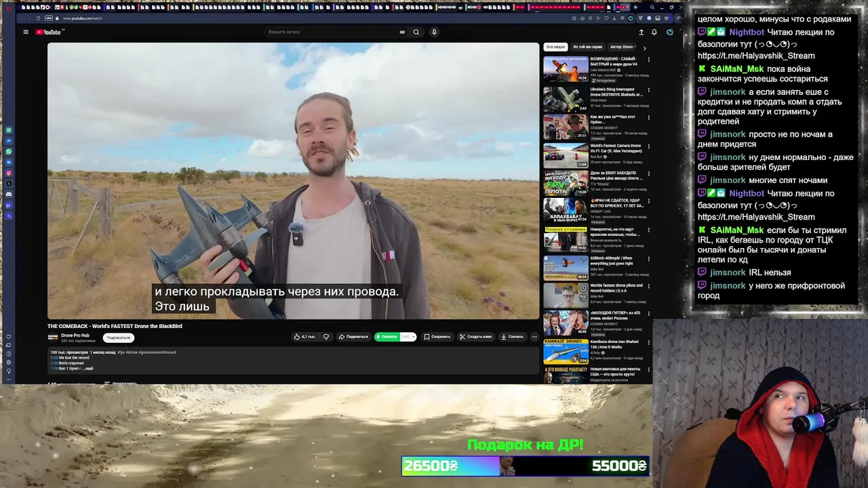Dislike the video with thumbs down

pos(326,337)
